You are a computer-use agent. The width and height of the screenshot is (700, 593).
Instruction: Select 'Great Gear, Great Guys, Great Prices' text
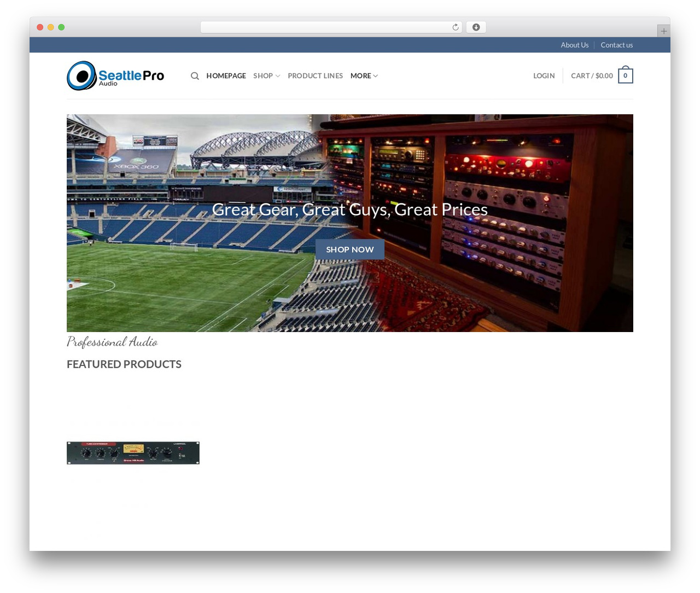[350, 210]
